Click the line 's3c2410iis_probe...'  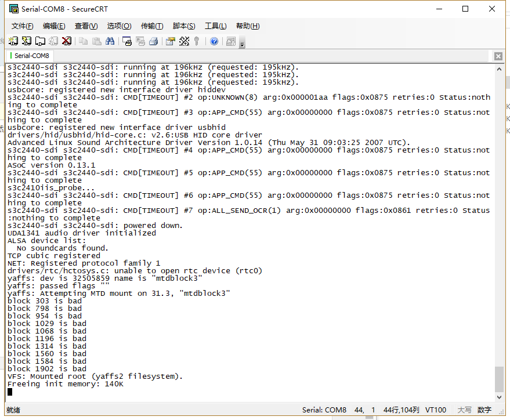click(x=51, y=188)
